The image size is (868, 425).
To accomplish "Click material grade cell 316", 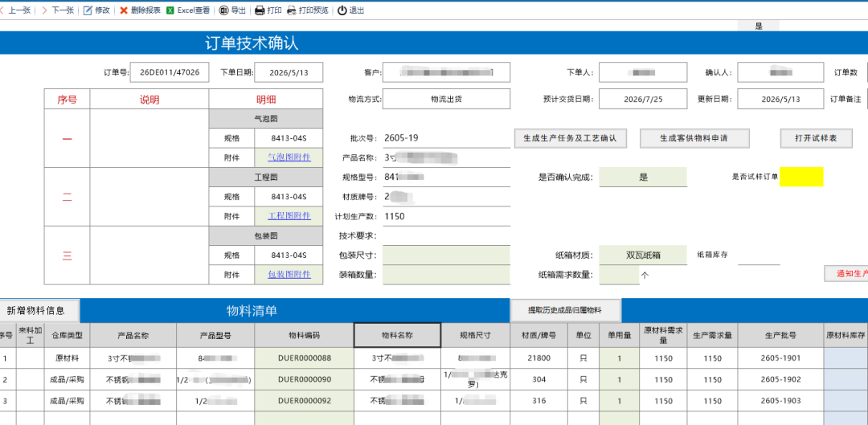I will [539, 401].
